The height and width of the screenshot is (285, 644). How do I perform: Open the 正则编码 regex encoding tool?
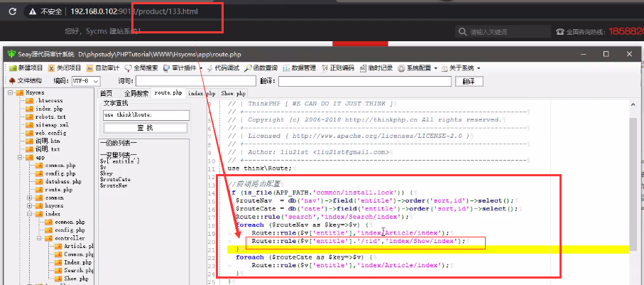(338, 68)
